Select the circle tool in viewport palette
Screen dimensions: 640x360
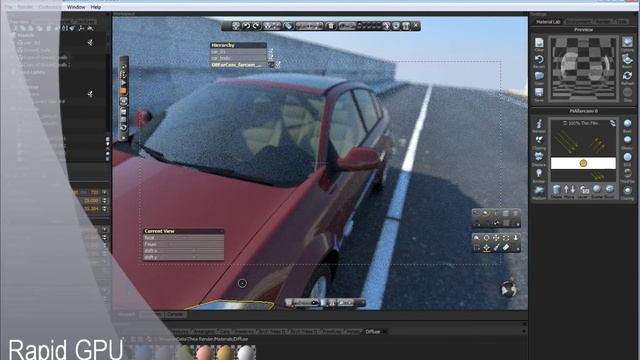click(x=487, y=238)
